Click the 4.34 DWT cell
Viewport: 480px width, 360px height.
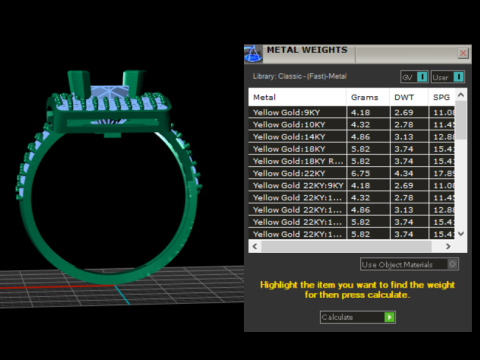pyautogui.click(x=409, y=173)
